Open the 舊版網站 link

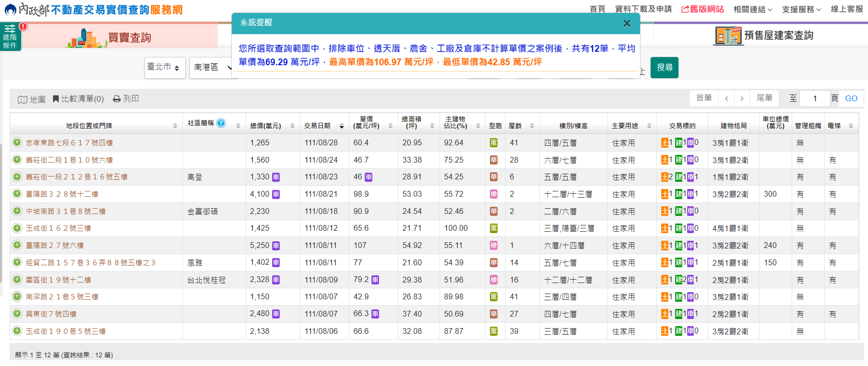(x=702, y=9)
